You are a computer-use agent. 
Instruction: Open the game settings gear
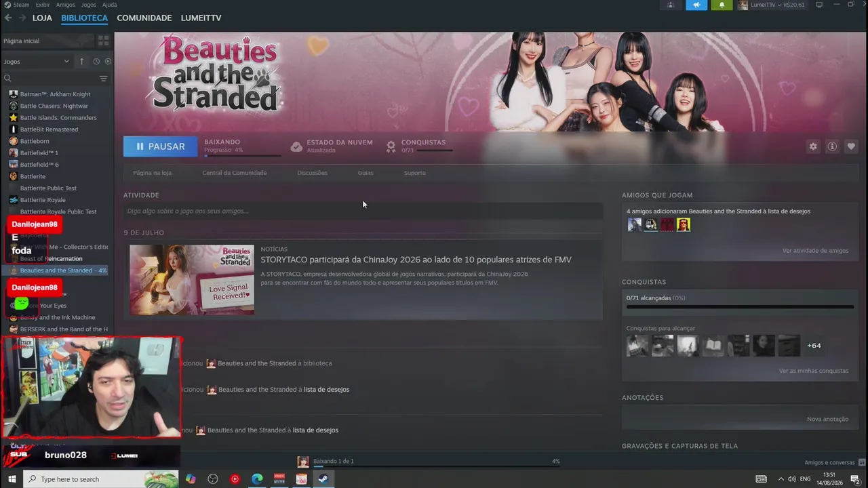813,146
